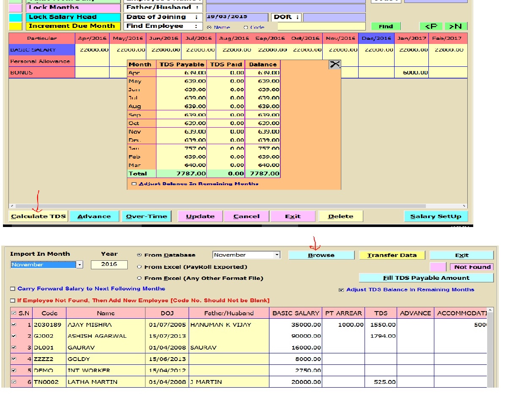532x402 pixels.
Task: Open the Import In Month dropdown
Action: tap(80, 265)
